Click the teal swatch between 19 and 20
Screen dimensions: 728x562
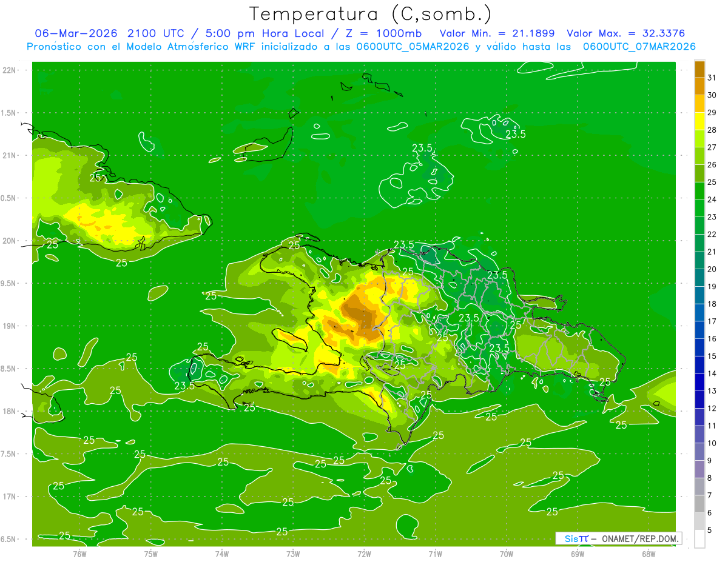pyautogui.click(x=699, y=278)
